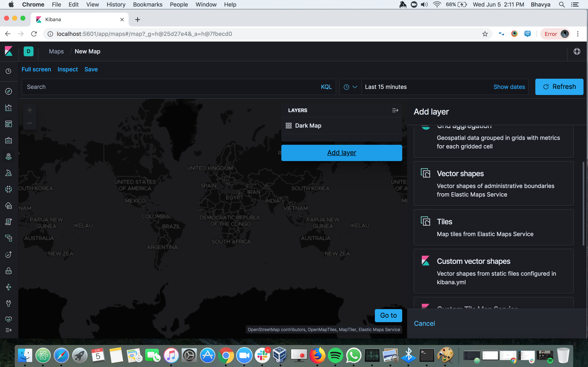Select the Visualize chart icon
Screen dimensions: 588x367
click(x=9, y=107)
